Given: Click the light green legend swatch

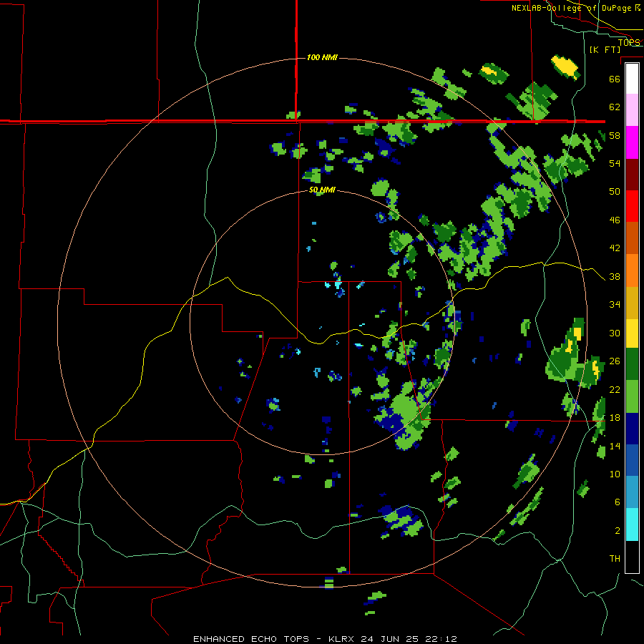Looking at the screenshot, I should [x=632, y=396].
